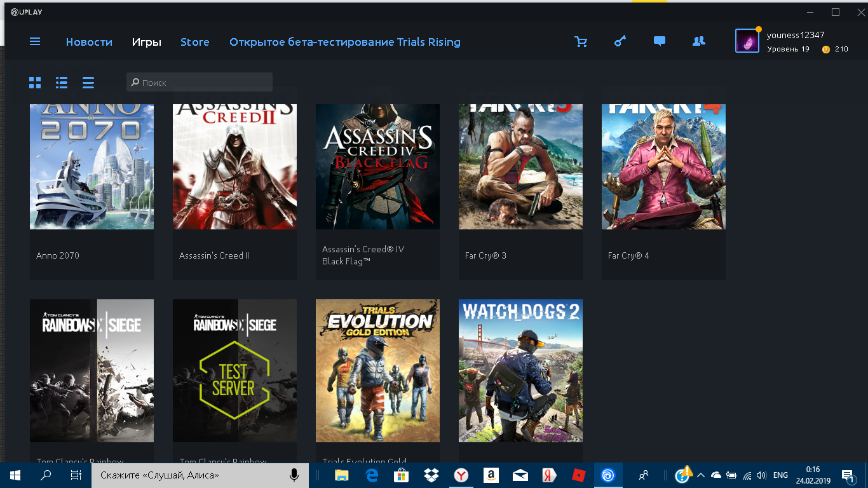The height and width of the screenshot is (488, 868).
Task: Open the Mail app from the taskbar
Action: click(x=520, y=475)
